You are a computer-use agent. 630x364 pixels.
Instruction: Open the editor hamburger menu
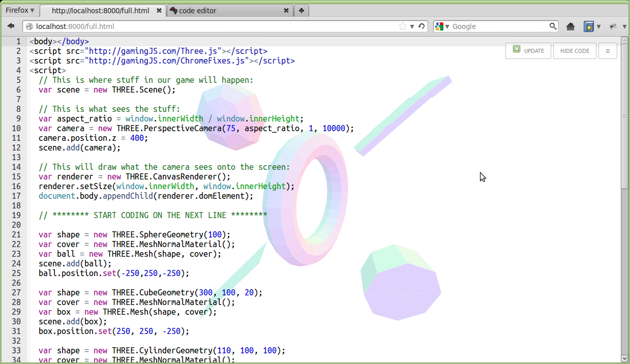point(608,51)
